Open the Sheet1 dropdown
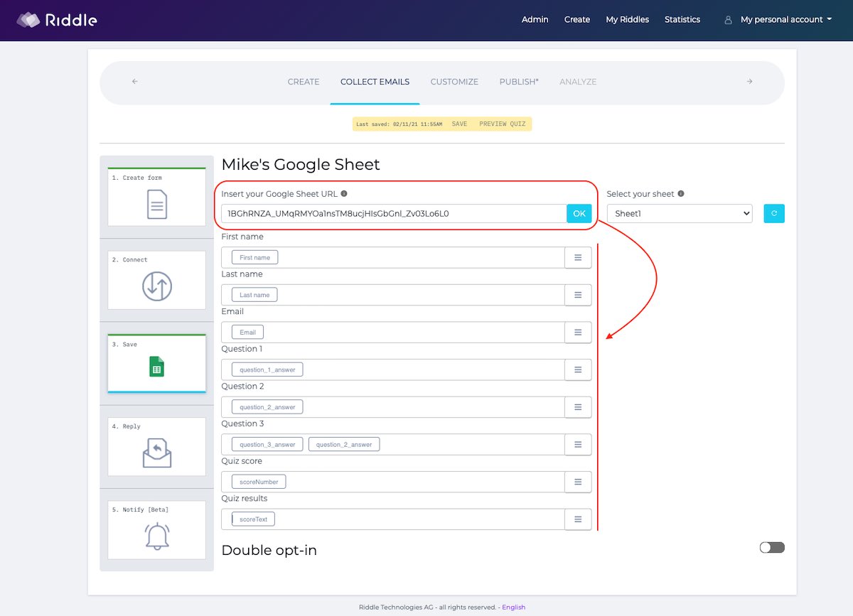This screenshot has width=853, height=616. (x=680, y=213)
